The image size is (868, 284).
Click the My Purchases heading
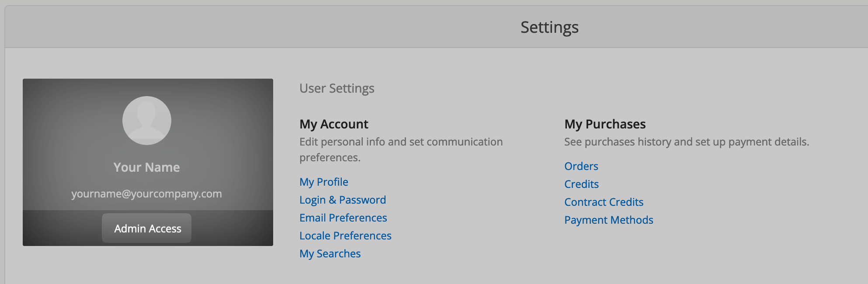click(x=605, y=124)
